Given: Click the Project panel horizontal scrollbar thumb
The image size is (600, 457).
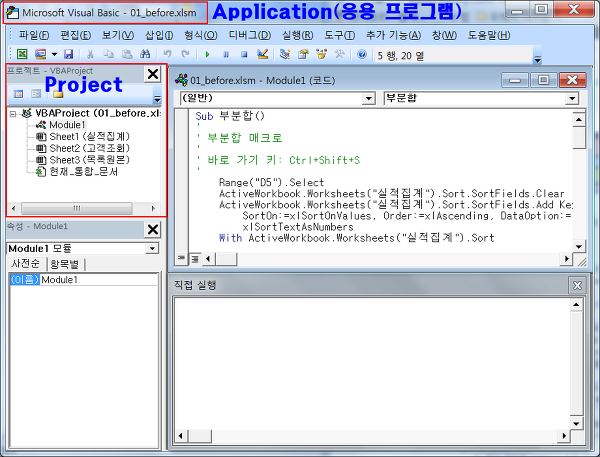Looking at the screenshot, I should coord(77,209).
